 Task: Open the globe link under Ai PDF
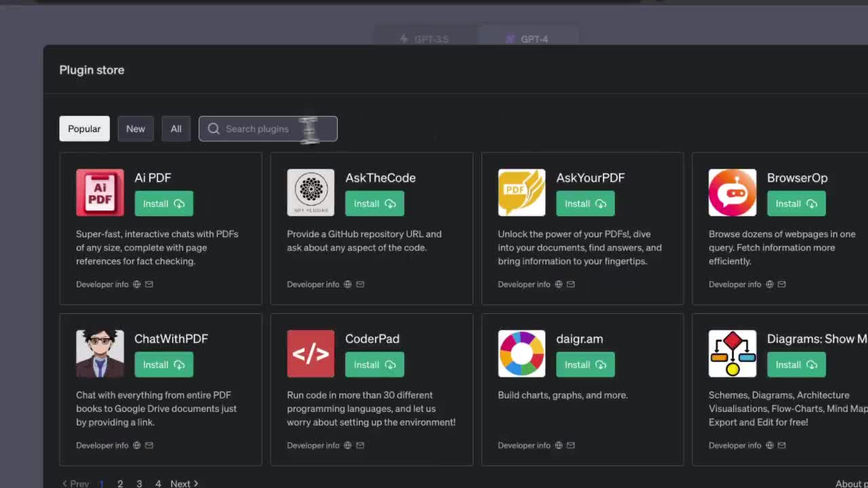(136, 284)
